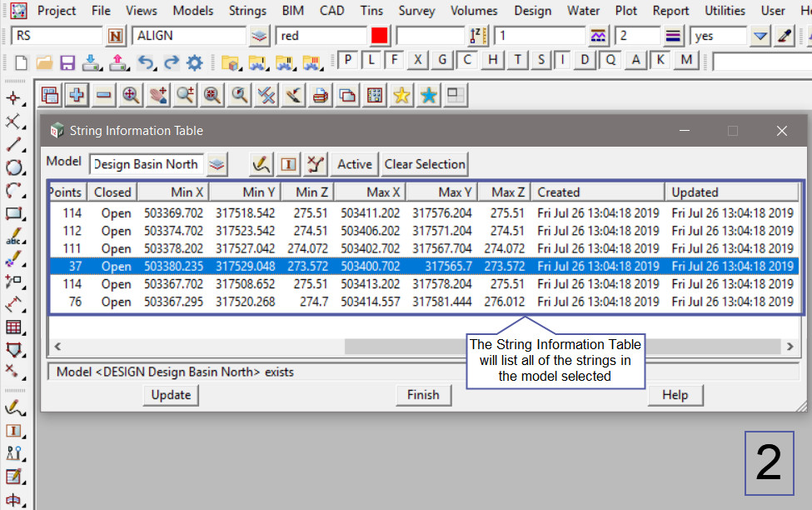Click the red colour swatch
The height and width of the screenshot is (510, 812).
point(380,36)
